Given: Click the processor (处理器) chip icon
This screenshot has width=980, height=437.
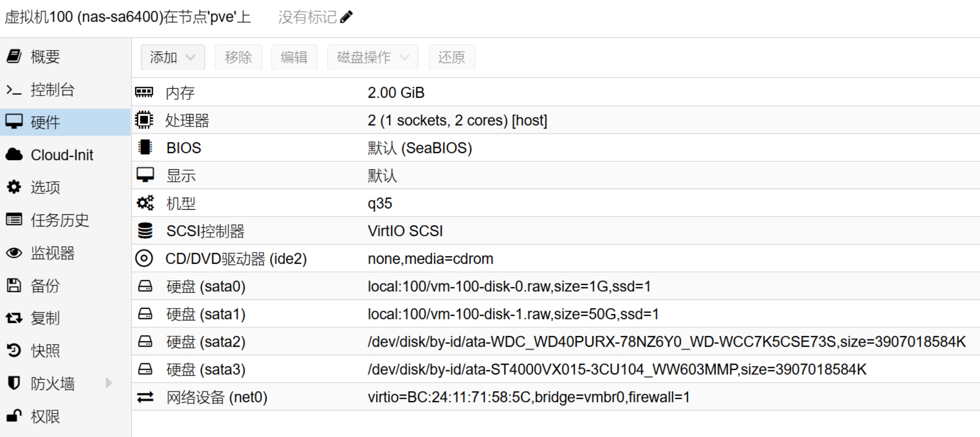Looking at the screenshot, I should pyautogui.click(x=144, y=120).
